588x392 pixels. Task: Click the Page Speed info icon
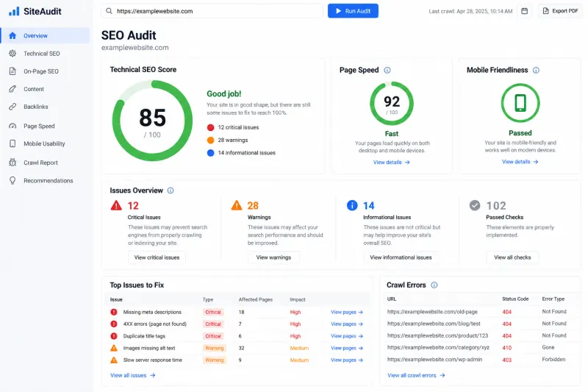pos(387,70)
